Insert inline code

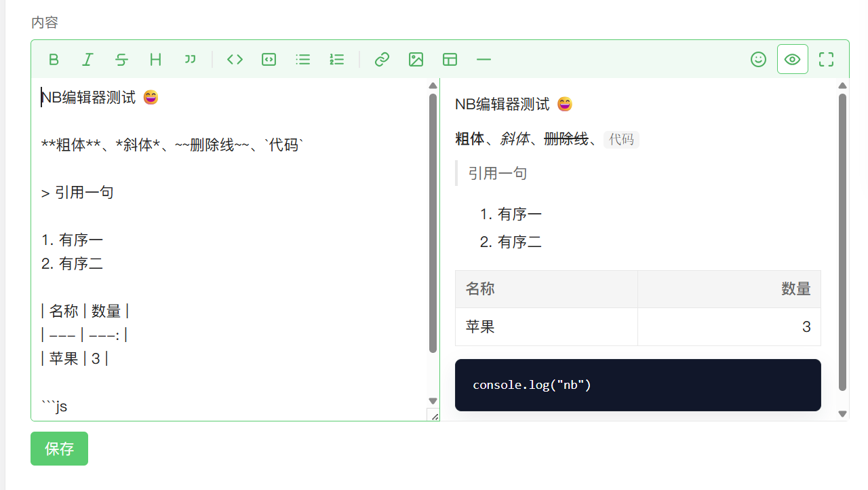(x=235, y=60)
